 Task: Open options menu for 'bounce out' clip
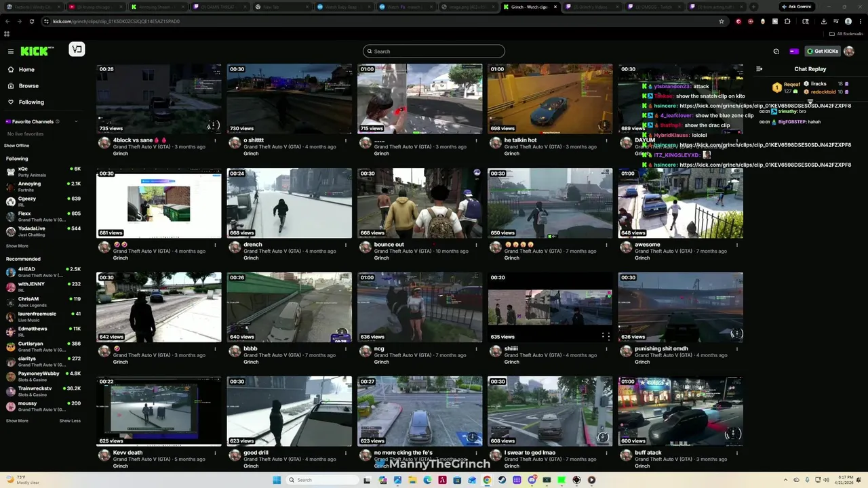476,245
